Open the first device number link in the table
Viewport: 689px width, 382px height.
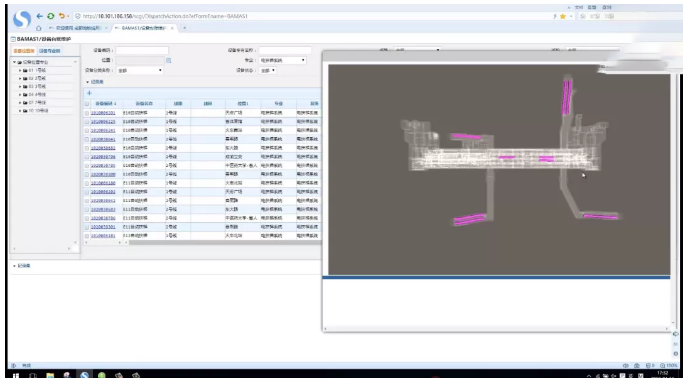tap(103, 113)
